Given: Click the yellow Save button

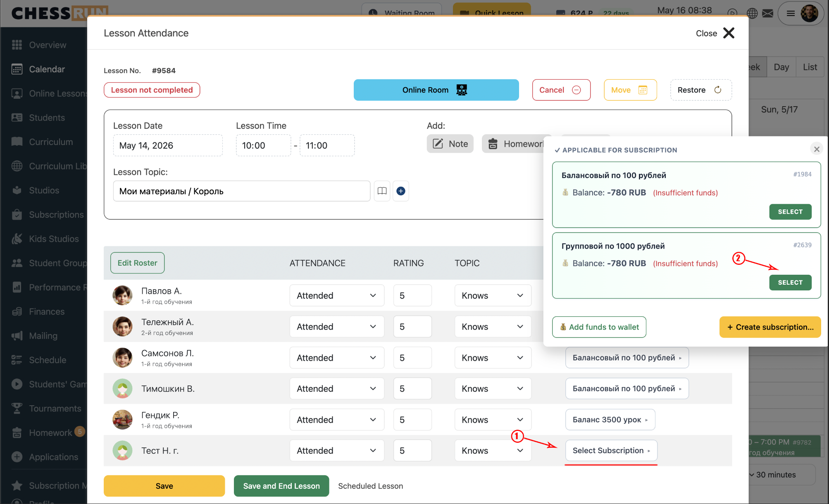Looking at the screenshot, I should [164, 486].
